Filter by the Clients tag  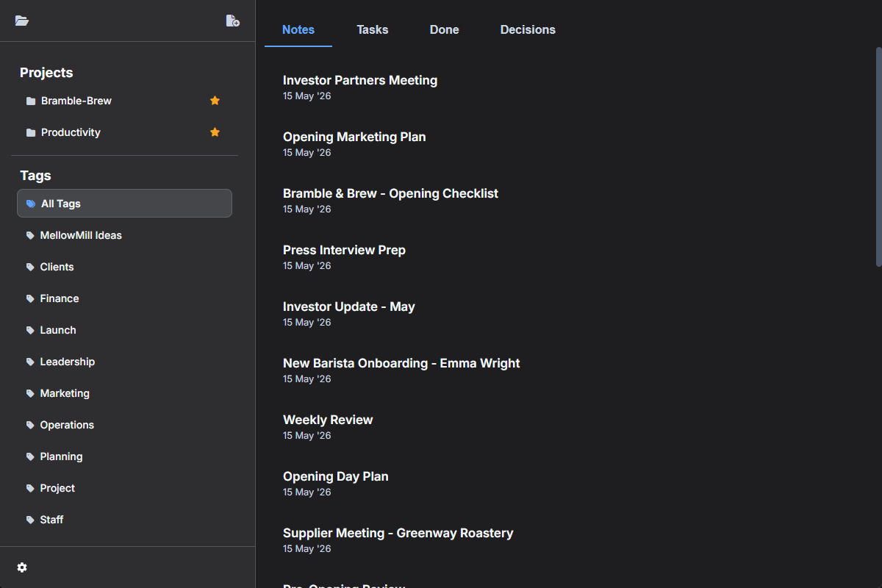click(124, 267)
